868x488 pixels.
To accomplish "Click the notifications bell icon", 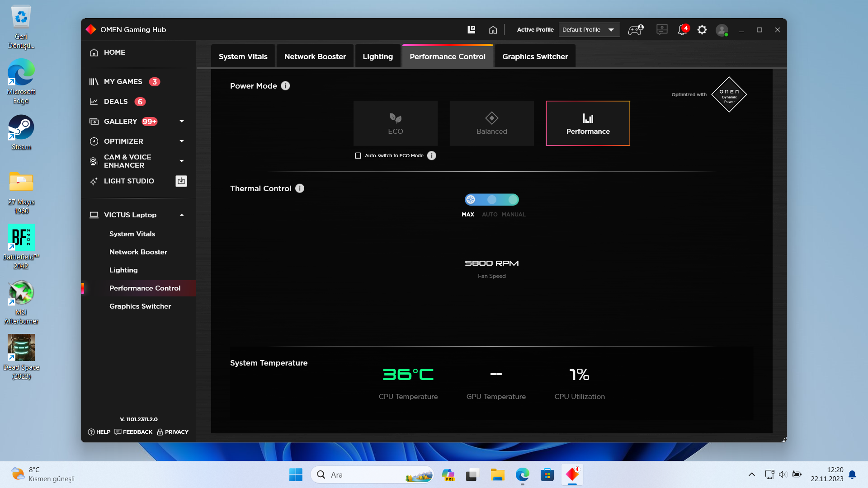I will [x=682, y=30].
